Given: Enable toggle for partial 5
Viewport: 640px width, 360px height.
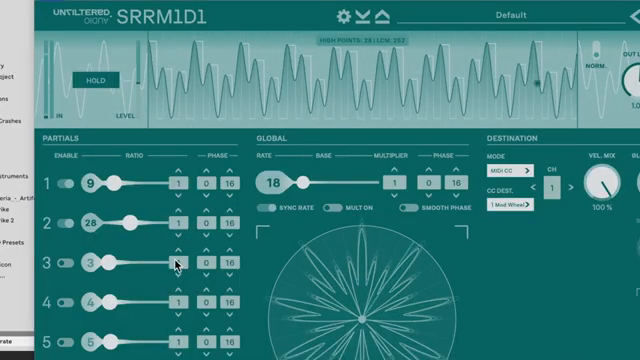Looking at the screenshot, I should (65, 342).
